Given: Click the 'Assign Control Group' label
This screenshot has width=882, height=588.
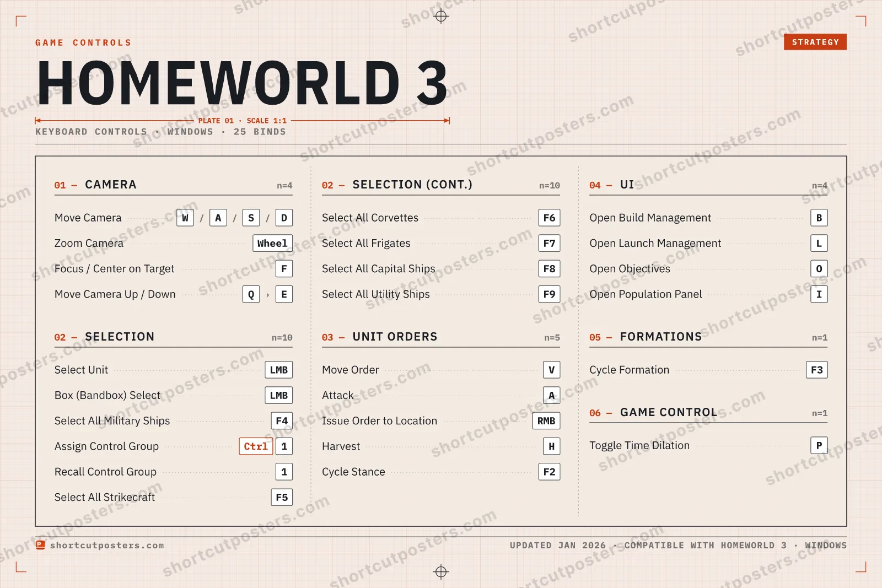Looking at the screenshot, I should [x=106, y=446].
